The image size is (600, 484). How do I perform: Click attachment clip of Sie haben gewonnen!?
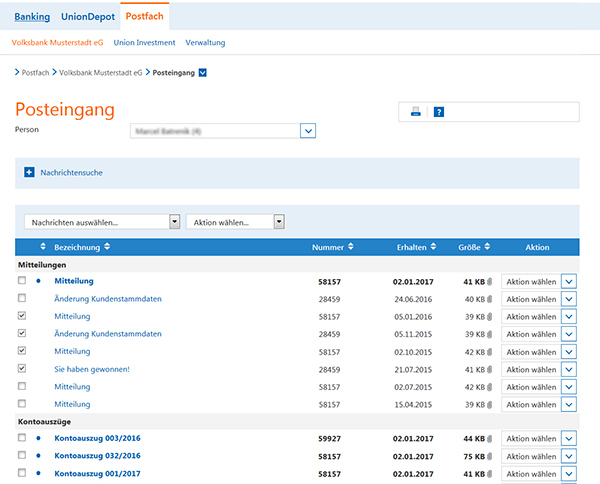tap(489, 370)
